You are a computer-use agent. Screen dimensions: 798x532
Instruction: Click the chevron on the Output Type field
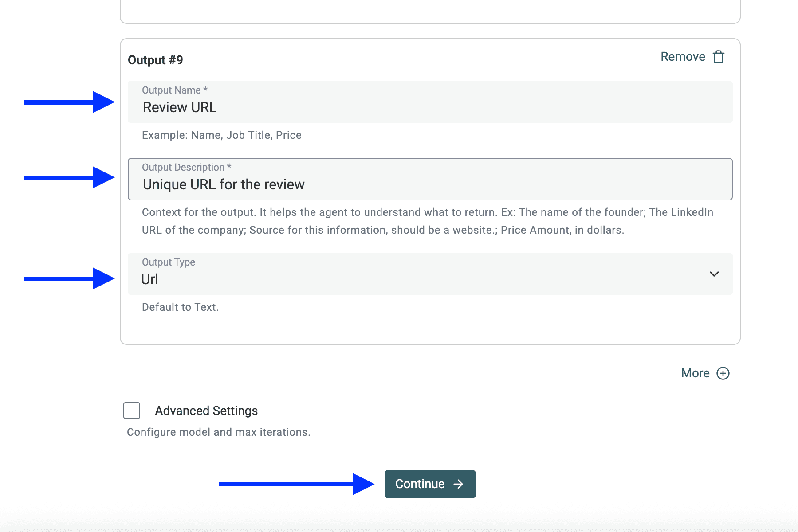coord(714,274)
